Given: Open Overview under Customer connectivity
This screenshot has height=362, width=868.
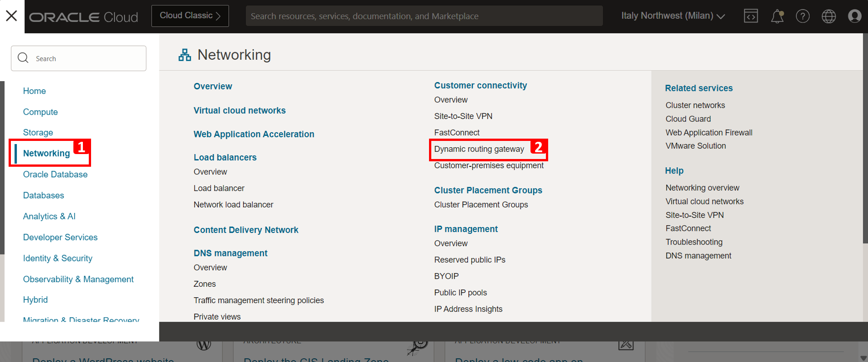Looking at the screenshot, I should (451, 100).
